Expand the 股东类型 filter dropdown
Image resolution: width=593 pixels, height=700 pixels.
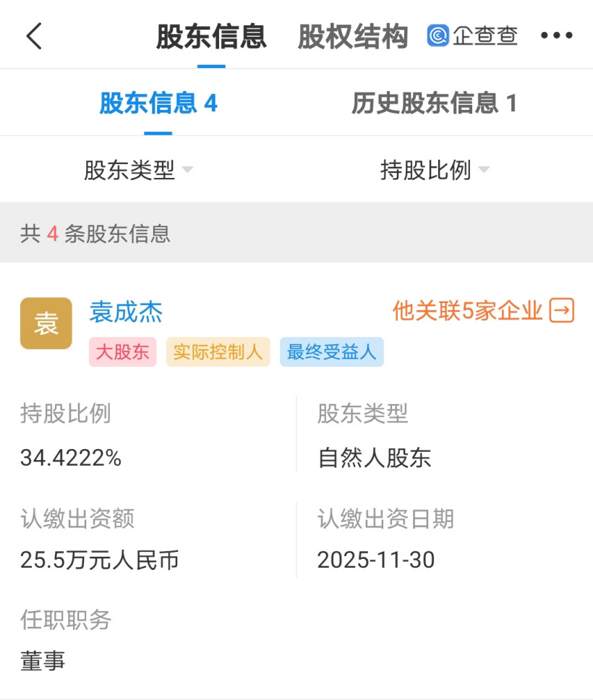(x=139, y=171)
